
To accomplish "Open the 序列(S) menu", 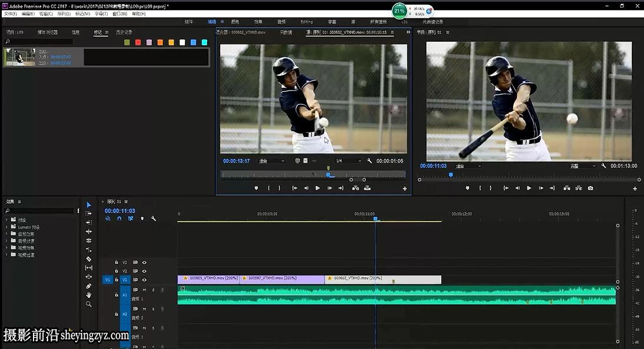I will click(64, 14).
